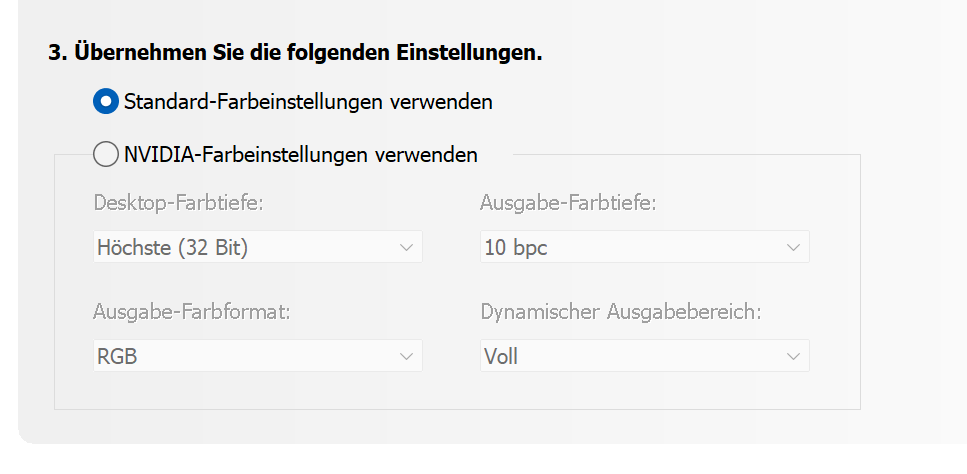Click the step 3 heading "Übernehmen Sie die folgenden Einstellungen"
Image resolution: width=967 pixels, height=474 pixels.
(x=295, y=52)
